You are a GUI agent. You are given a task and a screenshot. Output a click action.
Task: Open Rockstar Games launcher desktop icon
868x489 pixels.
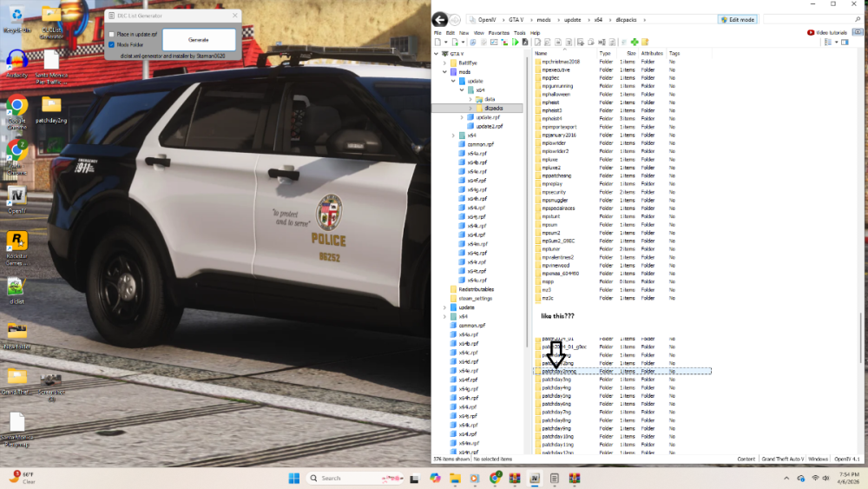16,248
